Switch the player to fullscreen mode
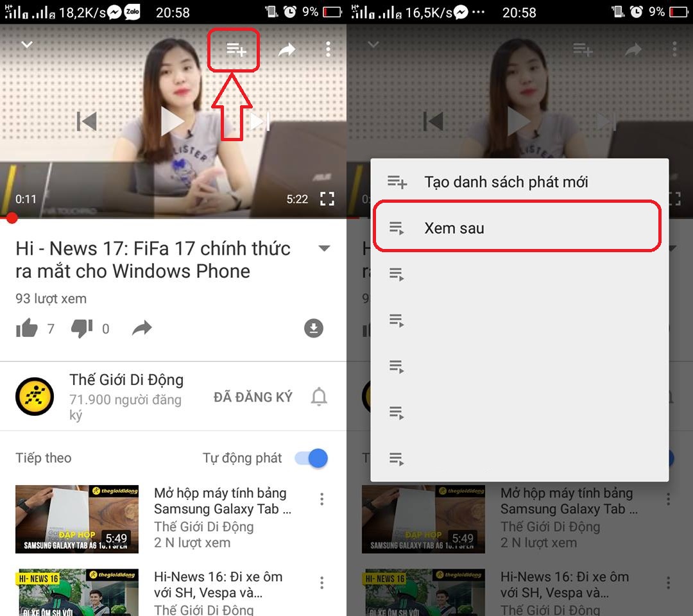This screenshot has width=693, height=616. [327, 199]
